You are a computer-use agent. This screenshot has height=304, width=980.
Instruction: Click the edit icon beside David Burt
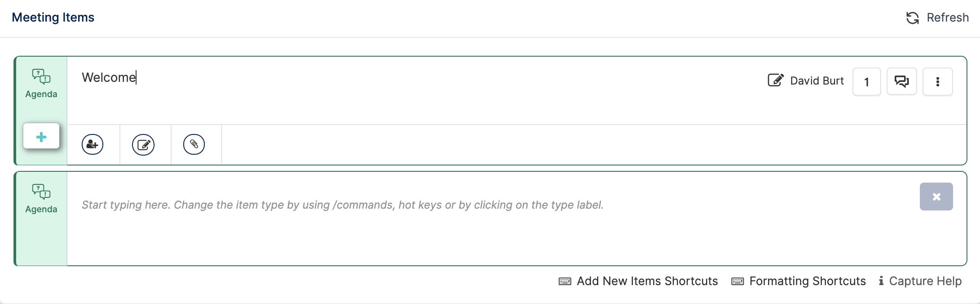(776, 80)
